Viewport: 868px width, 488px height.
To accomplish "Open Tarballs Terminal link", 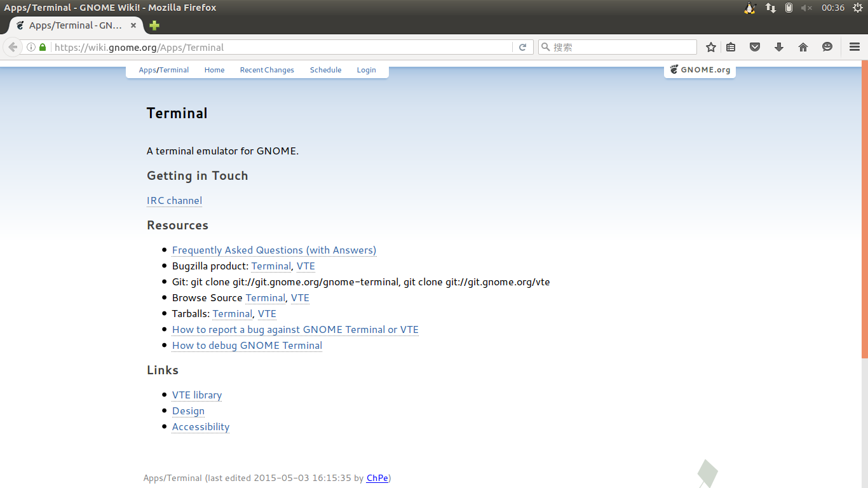I will (x=233, y=314).
